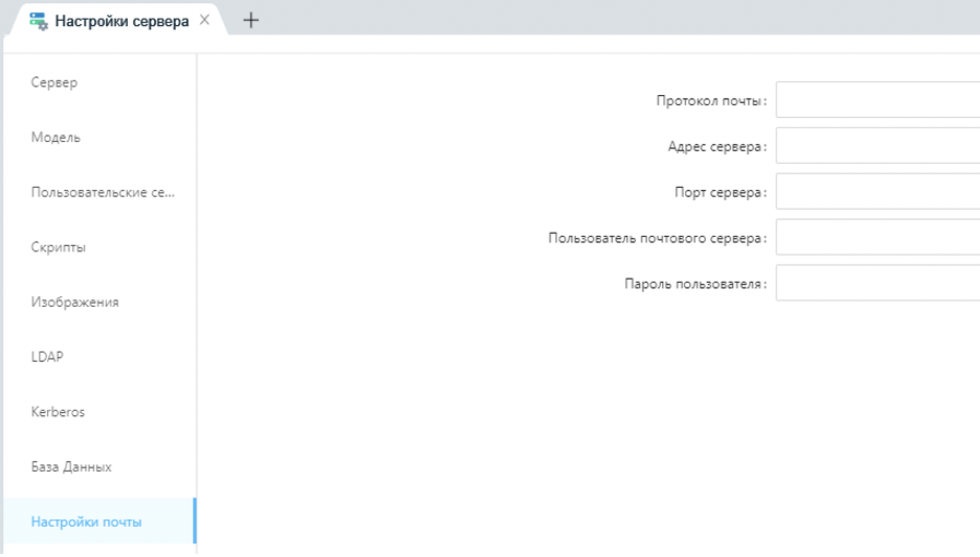
Task: Select the Настройки почты section
Action: [86, 522]
